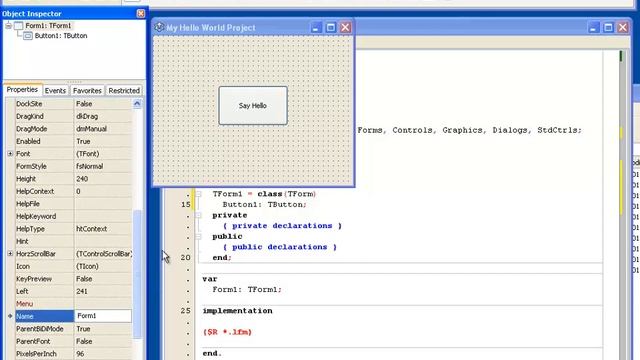Click the { private declarations } comment
The image size is (640, 360).
[x=282, y=226]
